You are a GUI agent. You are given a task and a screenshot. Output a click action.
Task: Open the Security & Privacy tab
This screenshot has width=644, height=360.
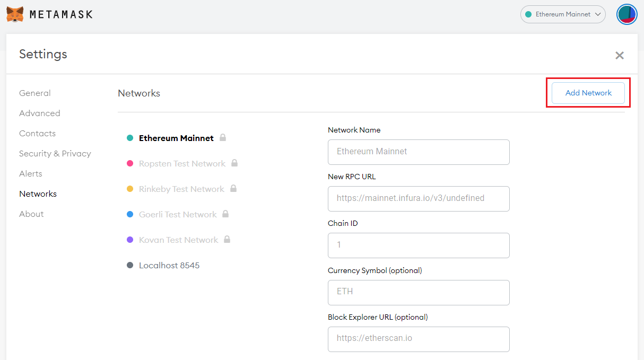point(55,154)
